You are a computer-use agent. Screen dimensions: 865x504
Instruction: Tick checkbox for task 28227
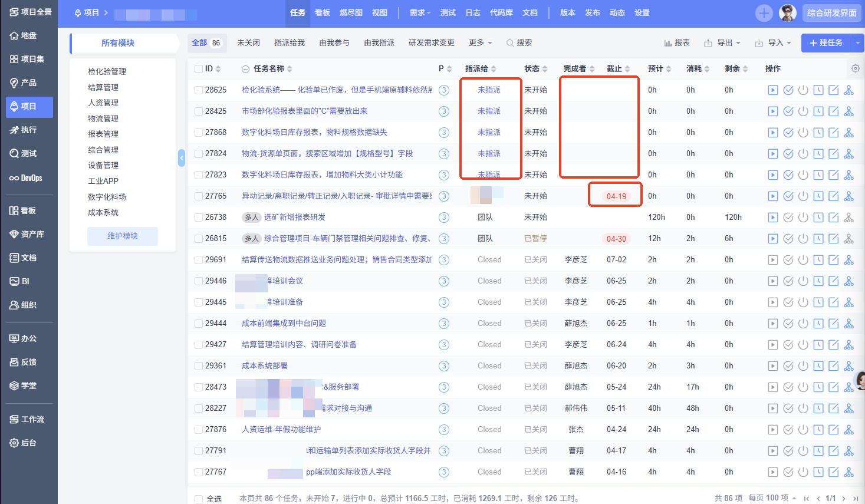(199, 409)
